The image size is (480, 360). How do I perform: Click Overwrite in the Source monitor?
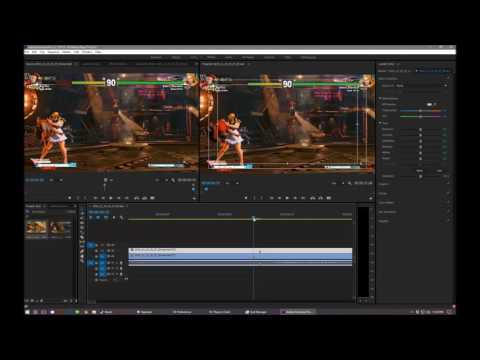point(144,198)
